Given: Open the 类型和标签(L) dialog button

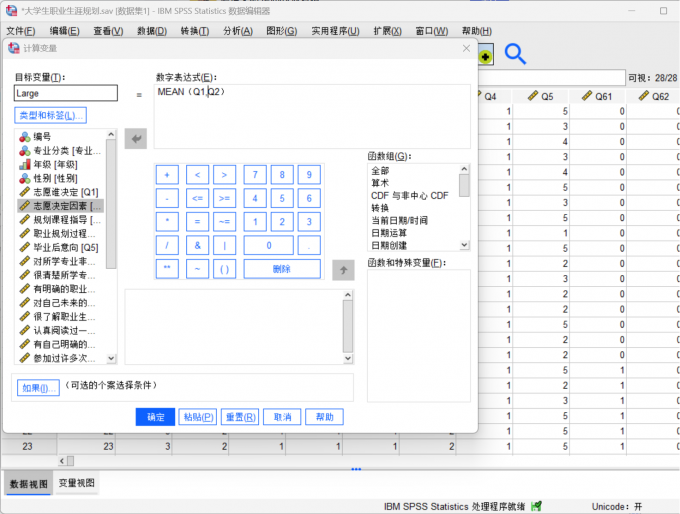Looking at the screenshot, I should click(x=50, y=115).
